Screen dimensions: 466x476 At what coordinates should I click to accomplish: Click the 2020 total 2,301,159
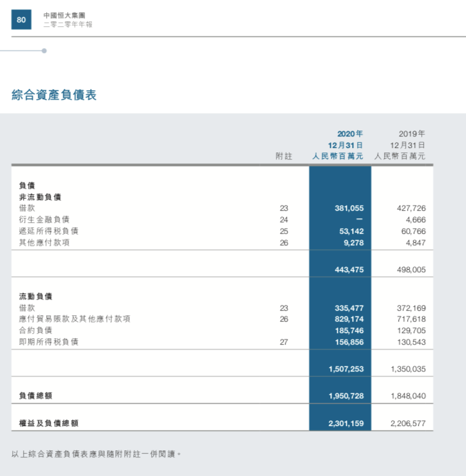tap(346, 423)
